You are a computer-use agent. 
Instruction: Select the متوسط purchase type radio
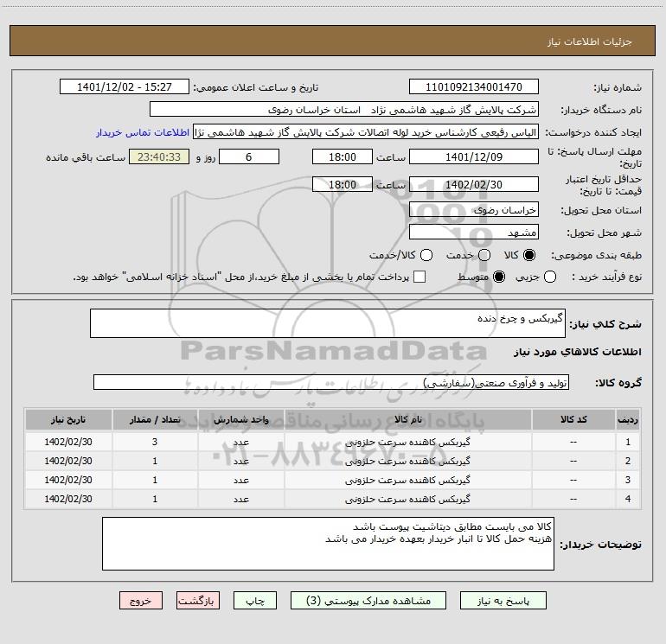click(x=499, y=277)
